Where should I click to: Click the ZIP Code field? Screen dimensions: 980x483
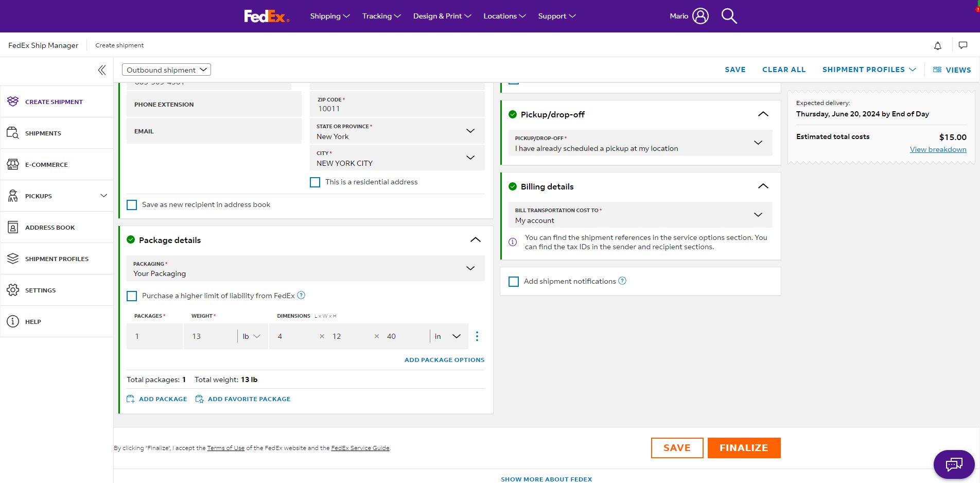click(397, 105)
